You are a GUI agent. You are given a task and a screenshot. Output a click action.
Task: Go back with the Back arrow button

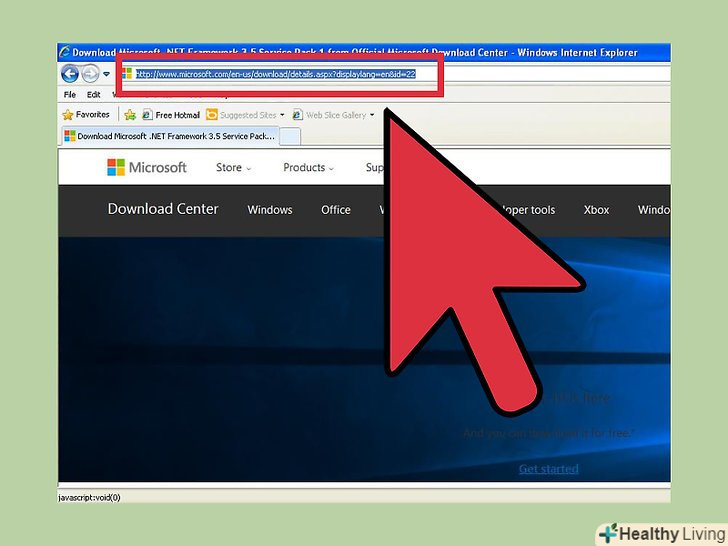click(70, 73)
